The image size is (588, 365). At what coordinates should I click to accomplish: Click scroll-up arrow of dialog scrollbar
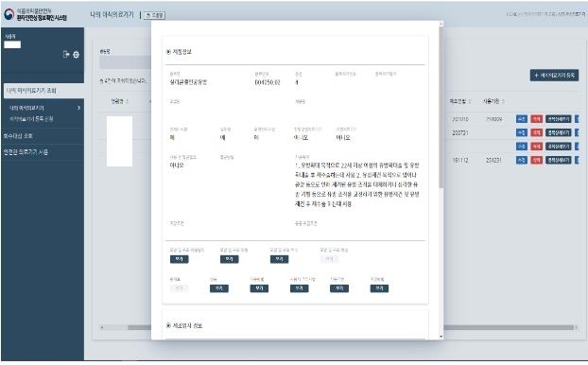(441, 24)
